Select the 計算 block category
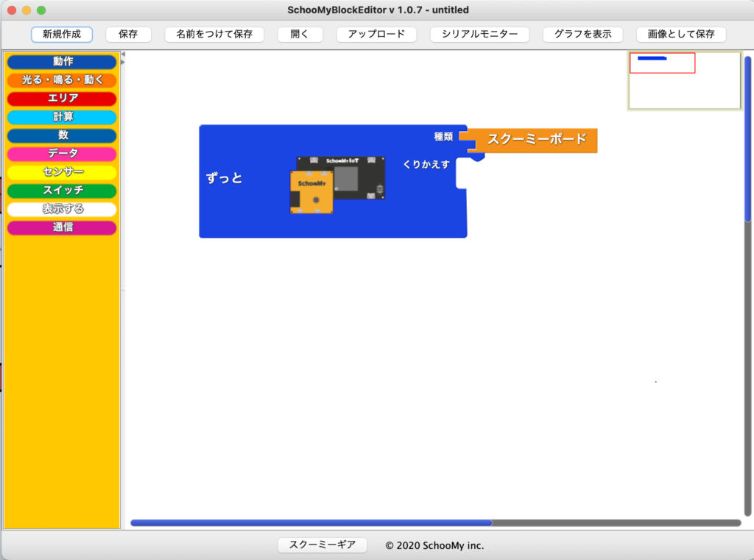 [x=62, y=117]
